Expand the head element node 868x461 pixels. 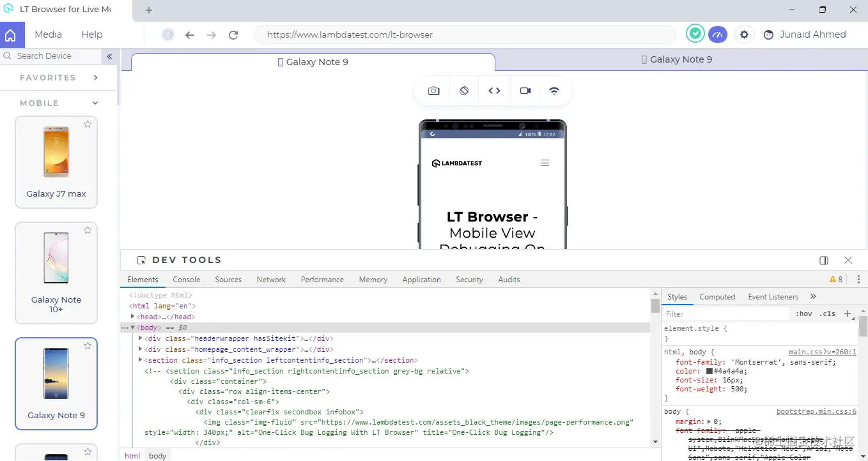[133, 317]
